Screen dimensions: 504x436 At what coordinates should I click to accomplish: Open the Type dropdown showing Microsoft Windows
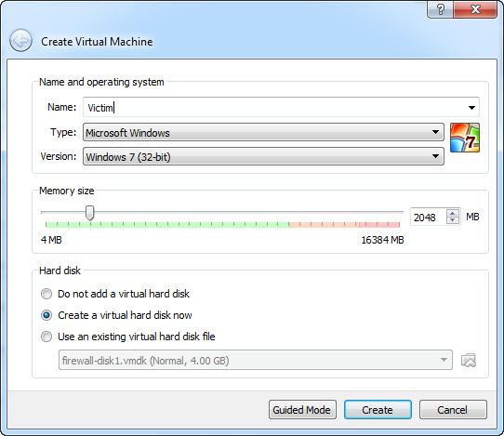pos(263,132)
